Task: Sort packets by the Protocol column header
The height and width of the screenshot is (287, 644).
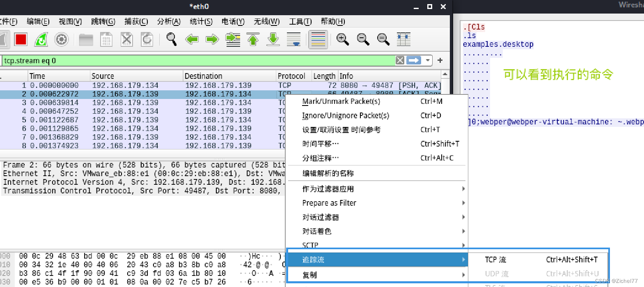Action: [294, 76]
